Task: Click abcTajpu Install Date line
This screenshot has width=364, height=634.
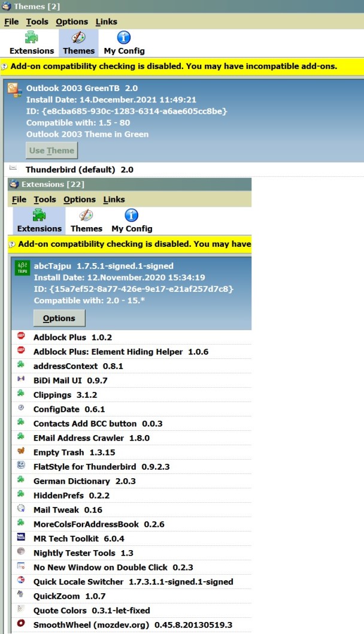Action: coord(120,277)
